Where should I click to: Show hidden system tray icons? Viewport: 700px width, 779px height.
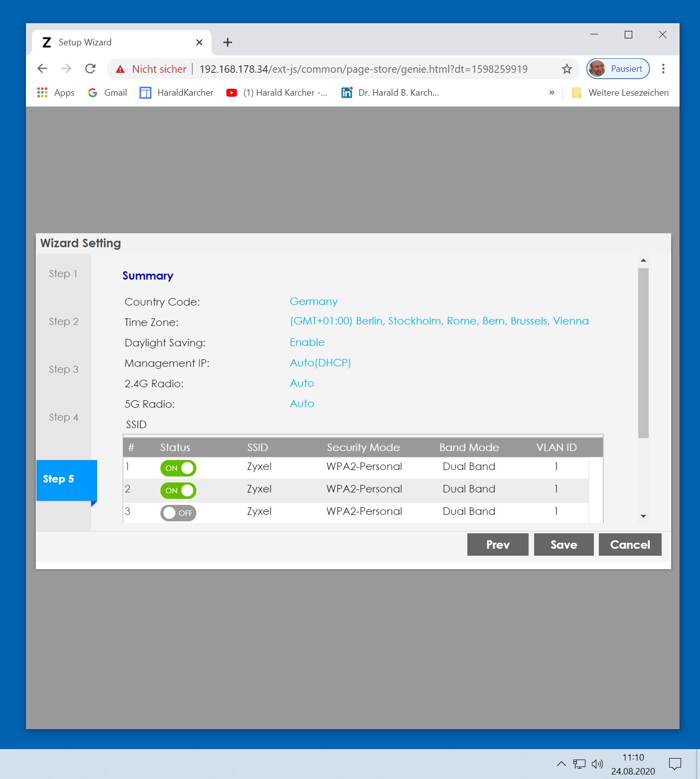coord(561,764)
